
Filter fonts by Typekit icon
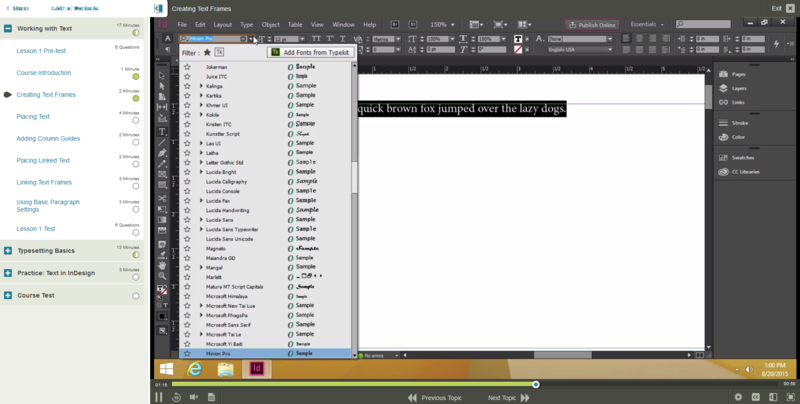(219, 52)
